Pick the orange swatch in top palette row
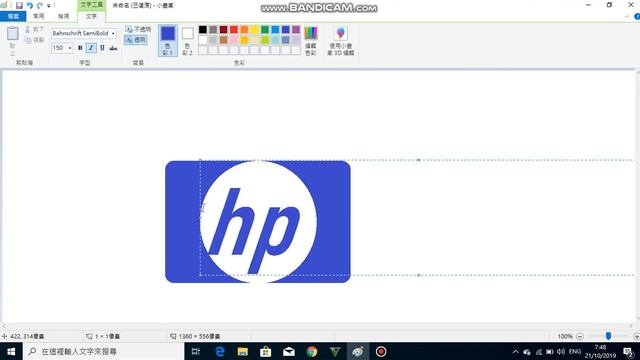 click(x=244, y=29)
